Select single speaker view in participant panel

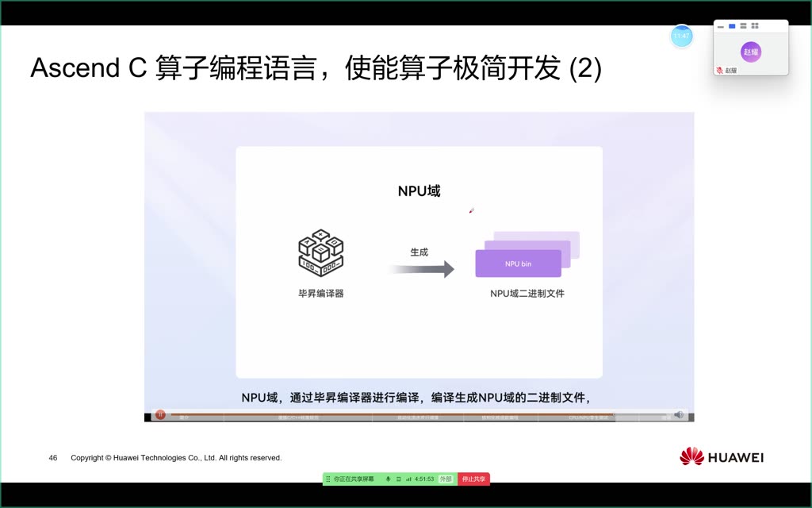coord(732,26)
